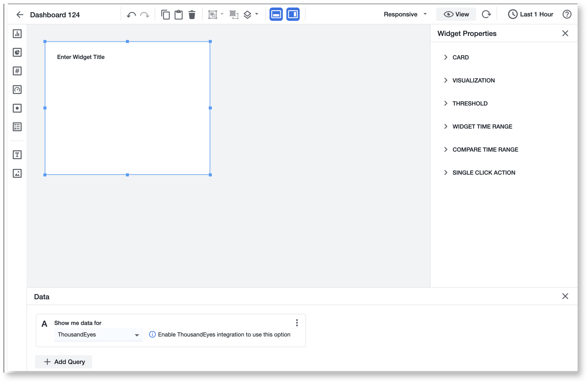
Task: Add a list widget
Action: pyautogui.click(x=17, y=127)
